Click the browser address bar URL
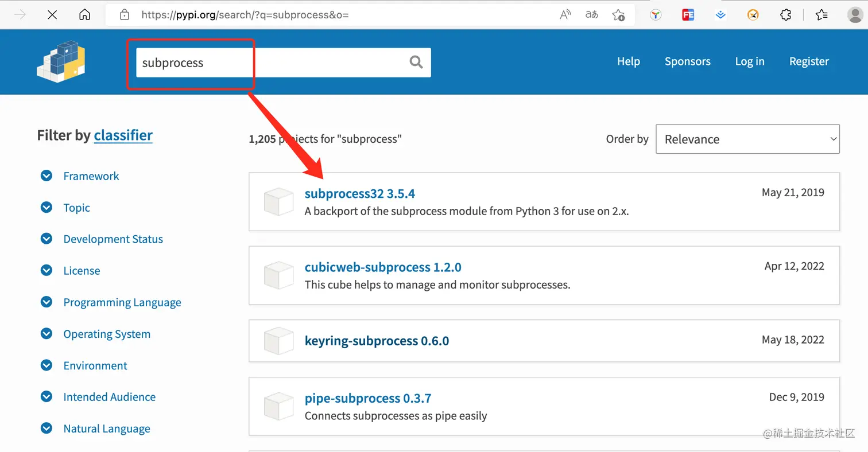Image resolution: width=868 pixels, height=452 pixels. click(245, 15)
